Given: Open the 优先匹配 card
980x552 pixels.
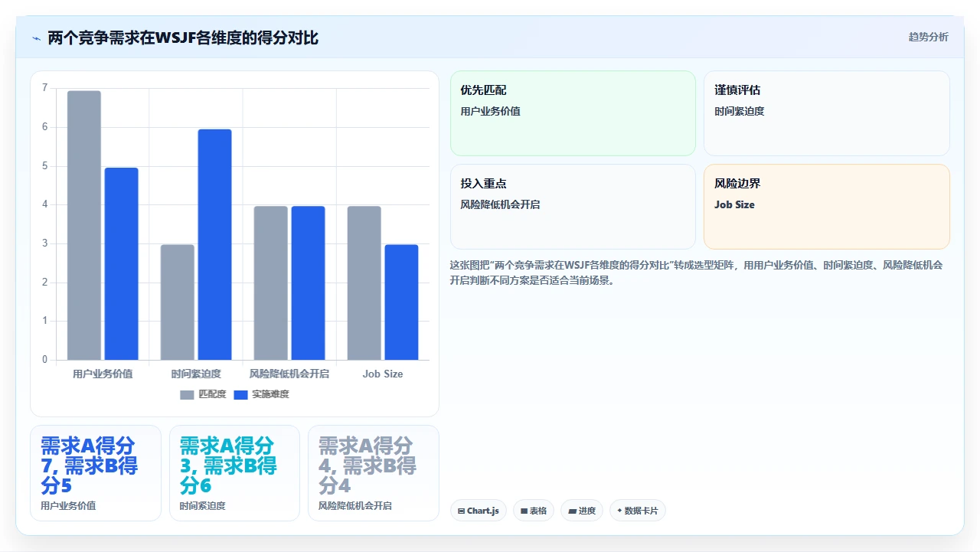Looking at the screenshot, I should [573, 113].
